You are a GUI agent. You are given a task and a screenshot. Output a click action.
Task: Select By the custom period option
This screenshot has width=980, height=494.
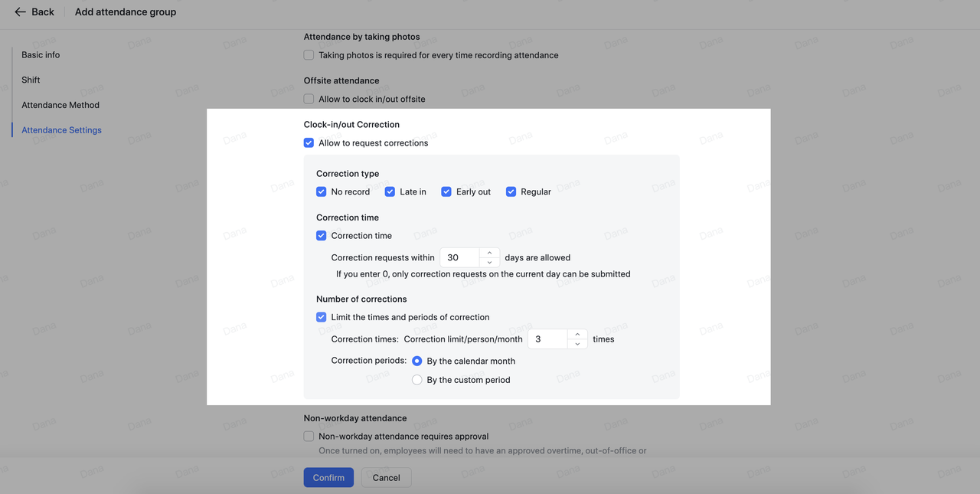[417, 380]
